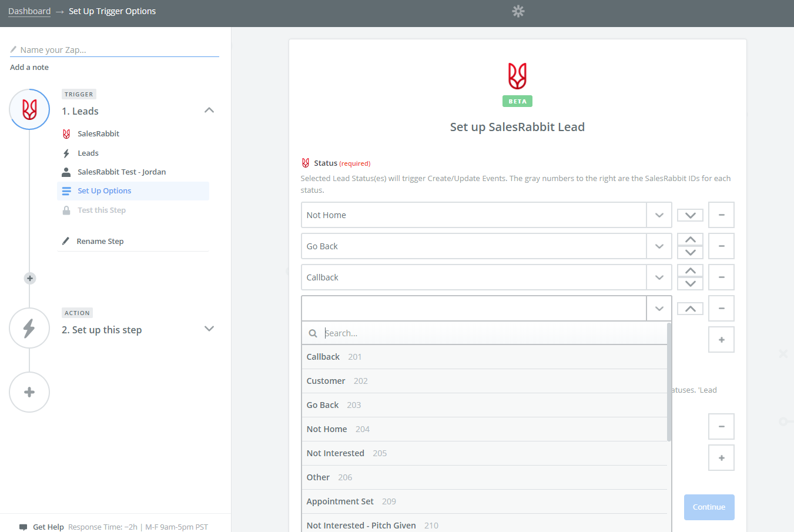Add a new step with large plus circle
The image size is (794, 532).
tap(29, 392)
